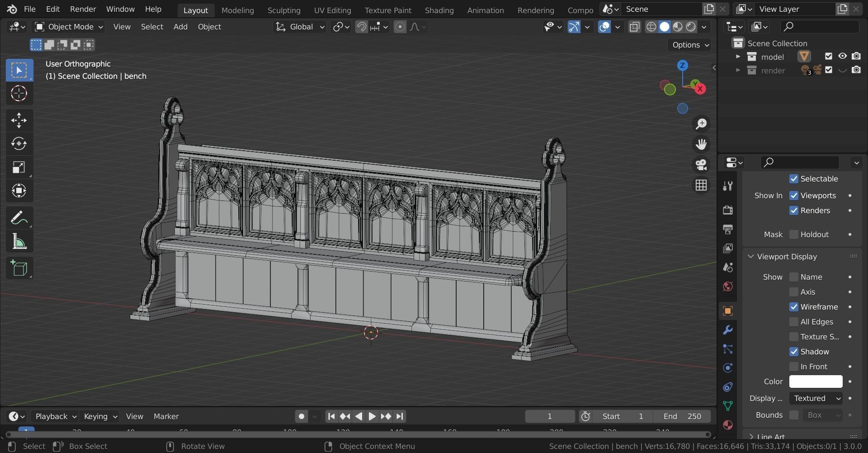Open the Display As Textured dropdown
Screen dimensions: 868x453
[x=816, y=398]
